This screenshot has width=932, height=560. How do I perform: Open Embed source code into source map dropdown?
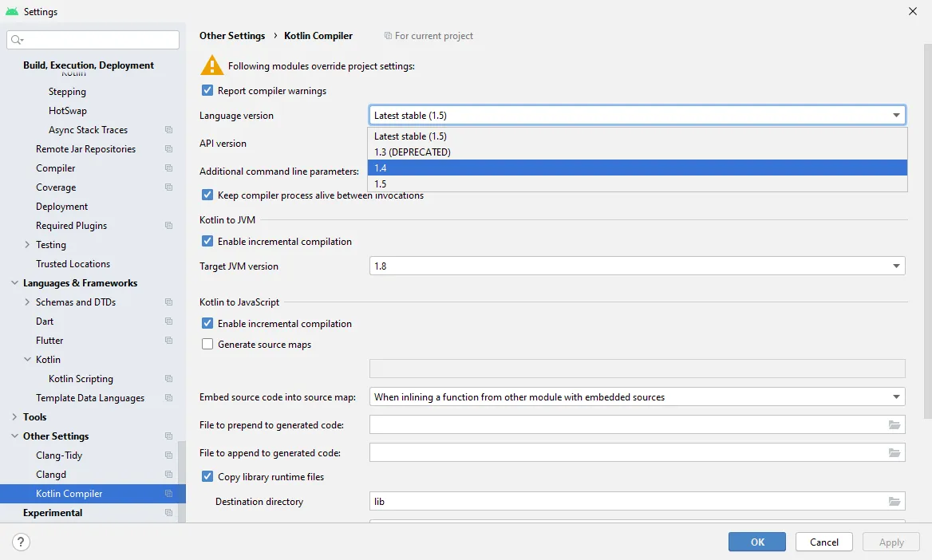(637, 397)
